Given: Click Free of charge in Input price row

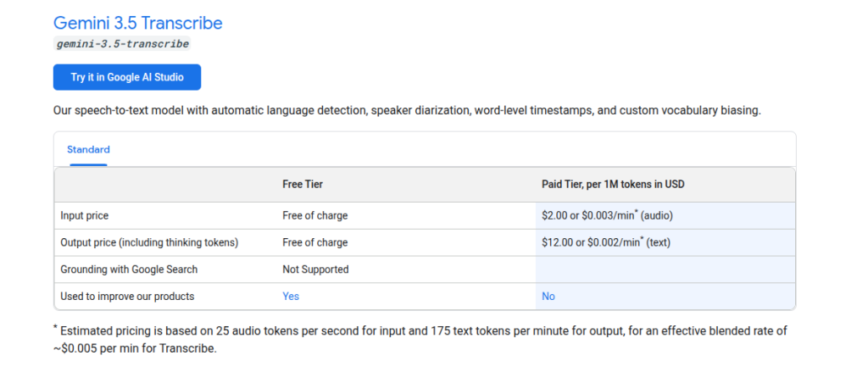Looking at the screenshot, I should (315, 216).
